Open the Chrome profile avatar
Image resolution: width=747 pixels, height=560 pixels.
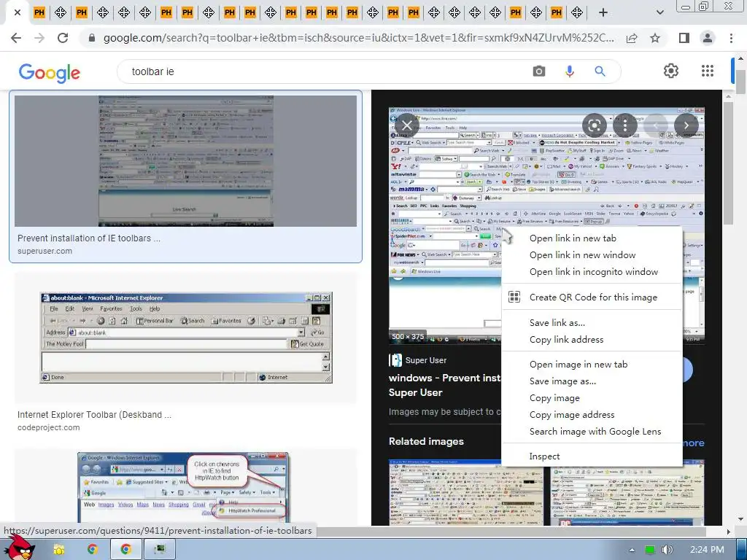coord(708,38)
